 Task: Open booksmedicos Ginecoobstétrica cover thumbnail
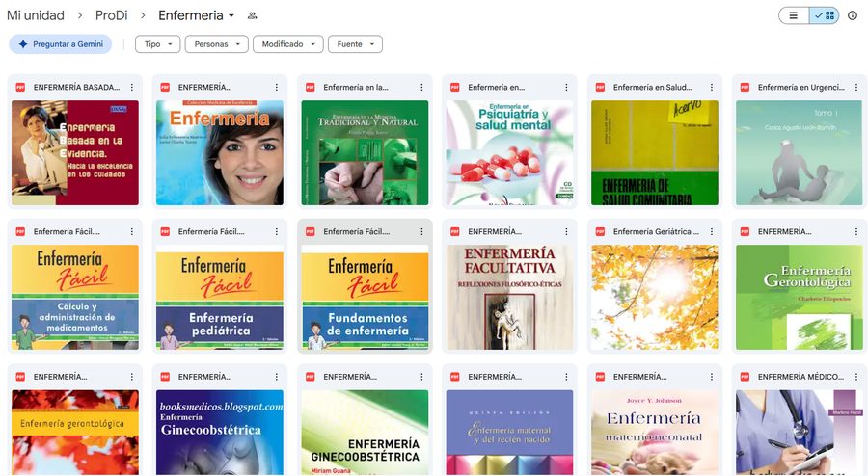[220, 433]
